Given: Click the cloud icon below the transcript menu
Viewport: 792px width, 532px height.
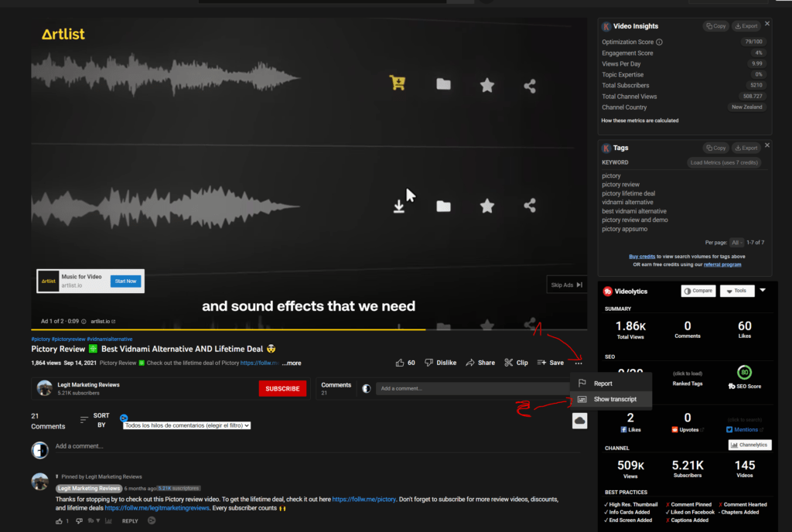Looking at the screenshot, I should click(579, 421).
